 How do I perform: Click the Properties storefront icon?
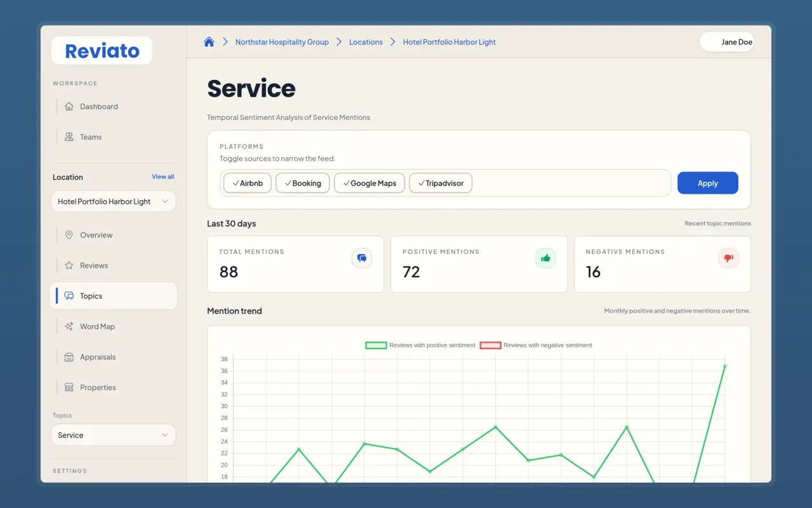(69, 387)
